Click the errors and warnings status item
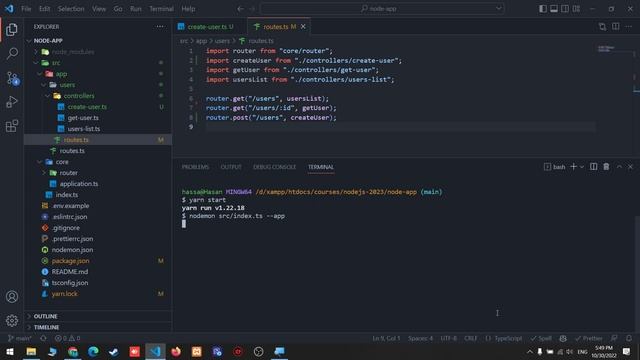640x360 pixels. tap(68, 338)
